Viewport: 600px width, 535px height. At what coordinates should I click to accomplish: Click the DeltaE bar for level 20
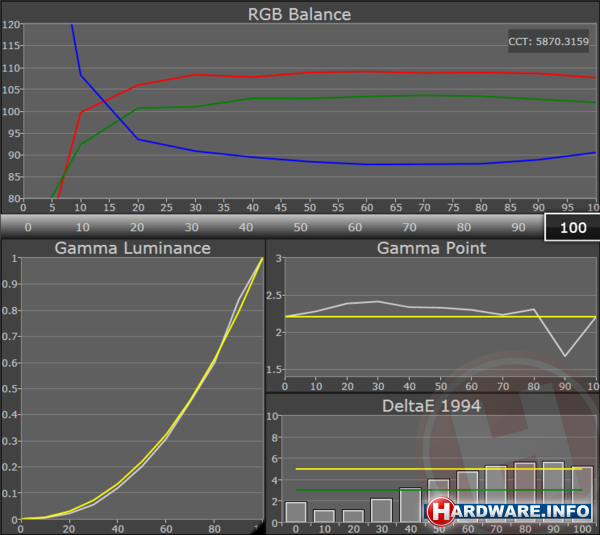(x=353, y=516)
